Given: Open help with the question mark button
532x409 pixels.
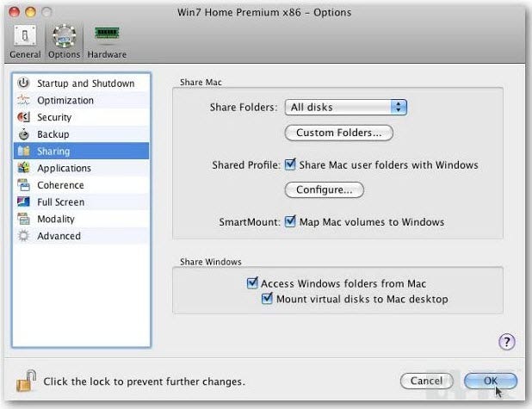Looking at the screenshot, I should pyautogui.click(x=507, y=342).
